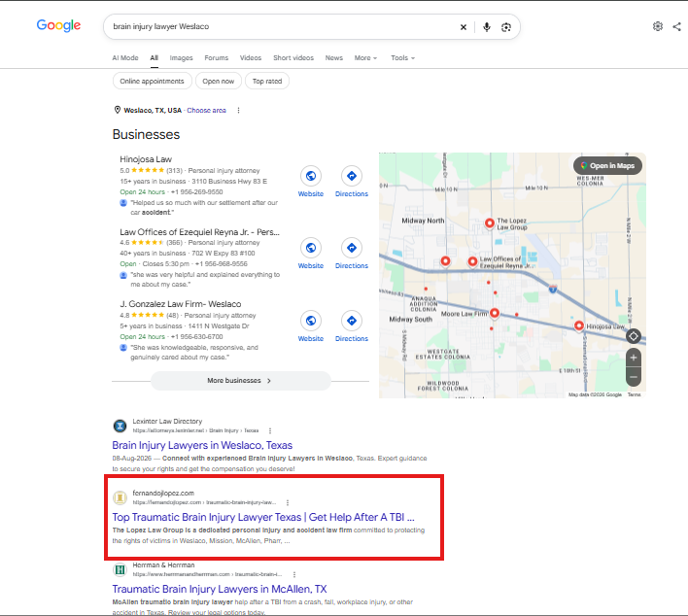Screen dimensions: 688x616
Task: Expand the Tools dropdown
Action: (402, 58)
